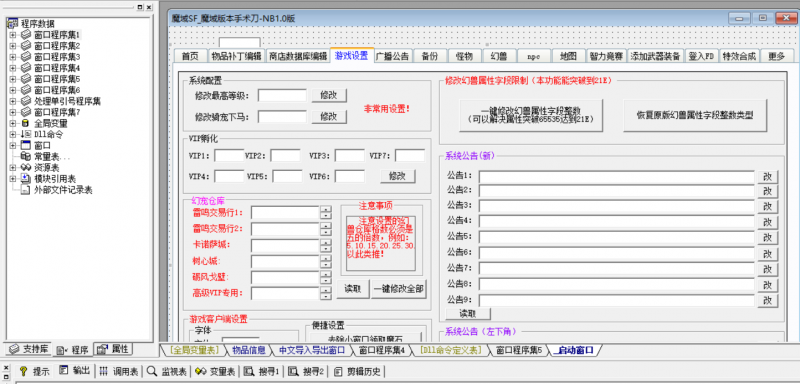This screenshot has height=384, width=800.
Task: Expand the 资源表 tree node
Action: pos(12,168)
